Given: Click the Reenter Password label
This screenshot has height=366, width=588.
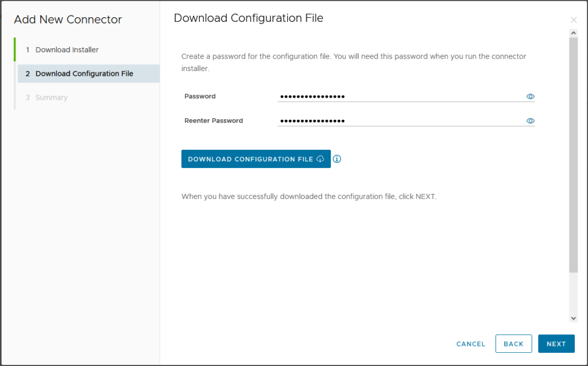Looking at the screenshot, I should point(214,121).
